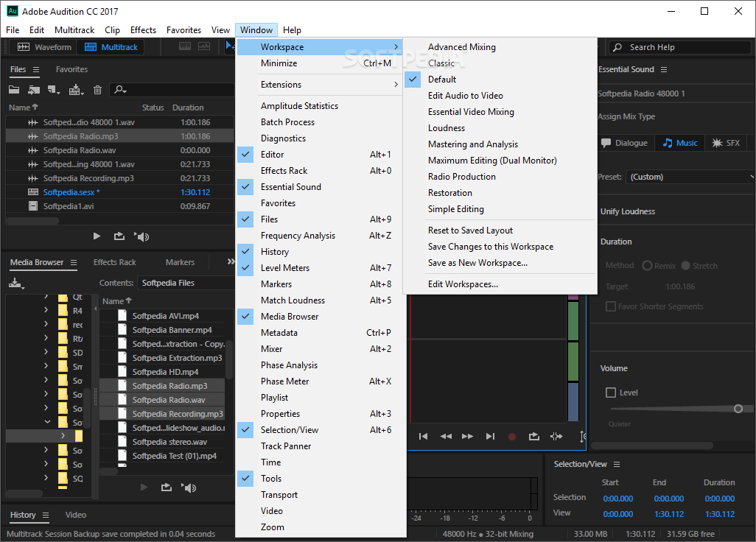Expand Extensions submenu in Window menu

(321, 85)
